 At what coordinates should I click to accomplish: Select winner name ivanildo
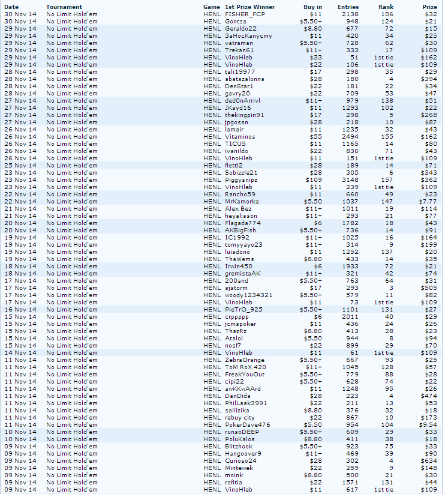[236, 151]
